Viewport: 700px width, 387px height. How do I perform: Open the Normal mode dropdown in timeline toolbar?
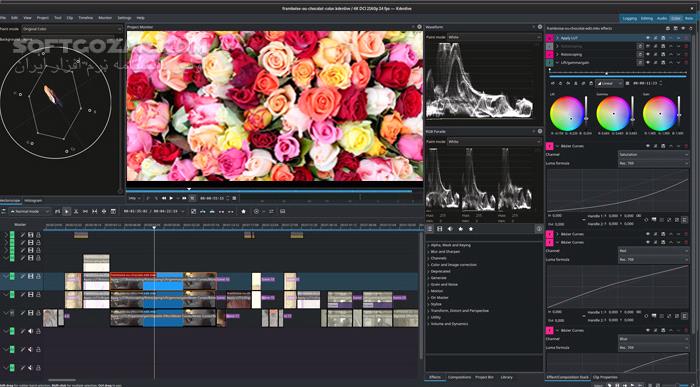click(x=30, y=211)
